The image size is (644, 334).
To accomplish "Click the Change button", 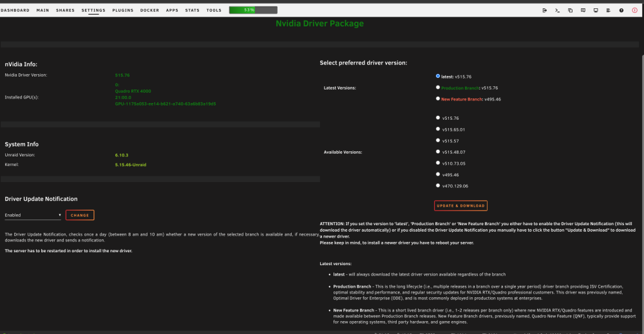I will tap(80, 215).
